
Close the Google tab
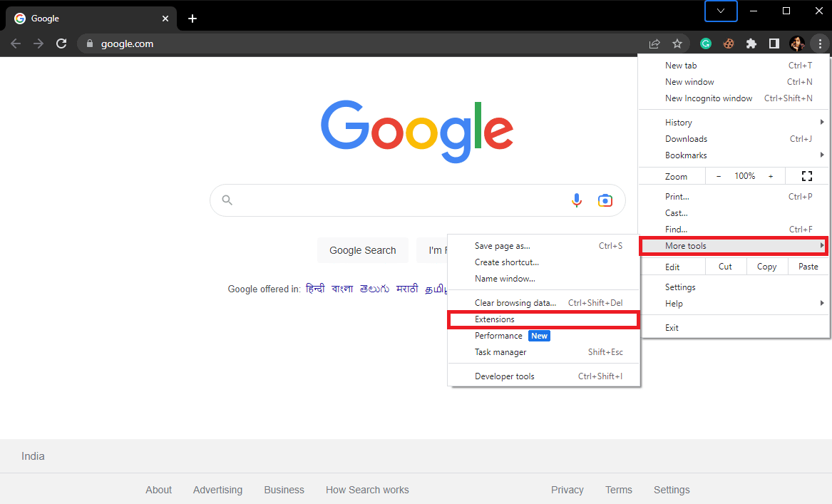click(165, 19)
